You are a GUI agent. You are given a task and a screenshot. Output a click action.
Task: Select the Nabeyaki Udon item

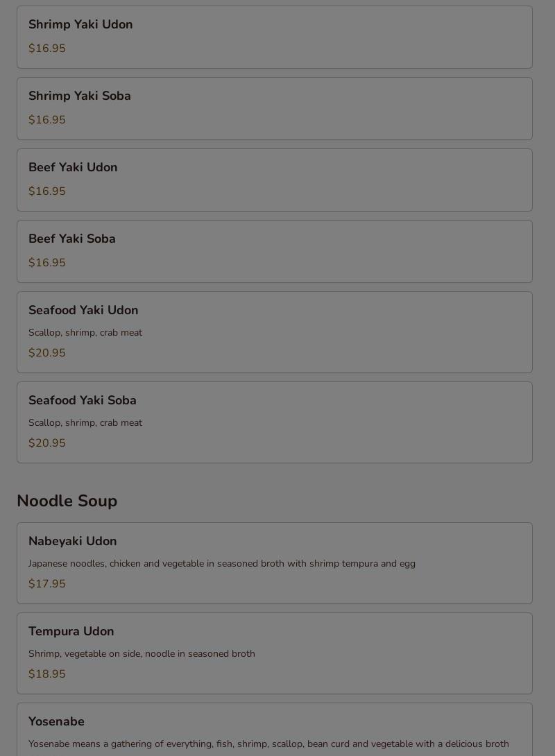[274, 563]
